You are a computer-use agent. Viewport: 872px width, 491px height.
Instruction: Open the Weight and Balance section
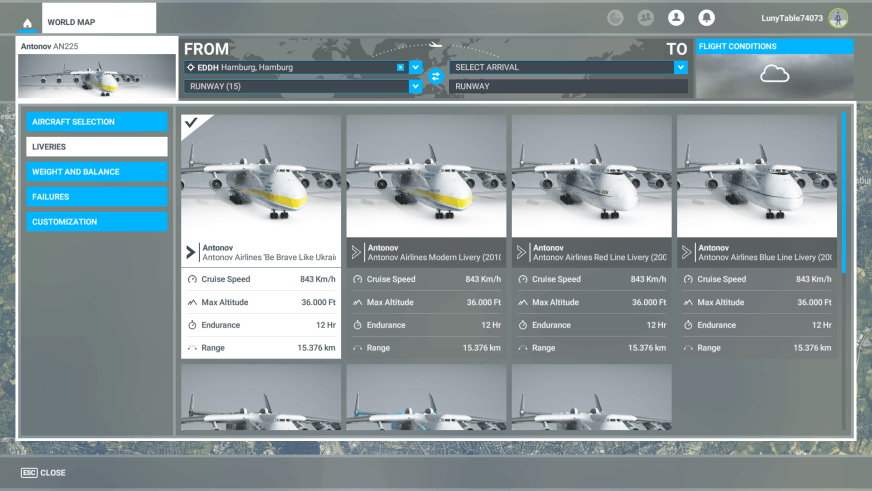point(97,172)
